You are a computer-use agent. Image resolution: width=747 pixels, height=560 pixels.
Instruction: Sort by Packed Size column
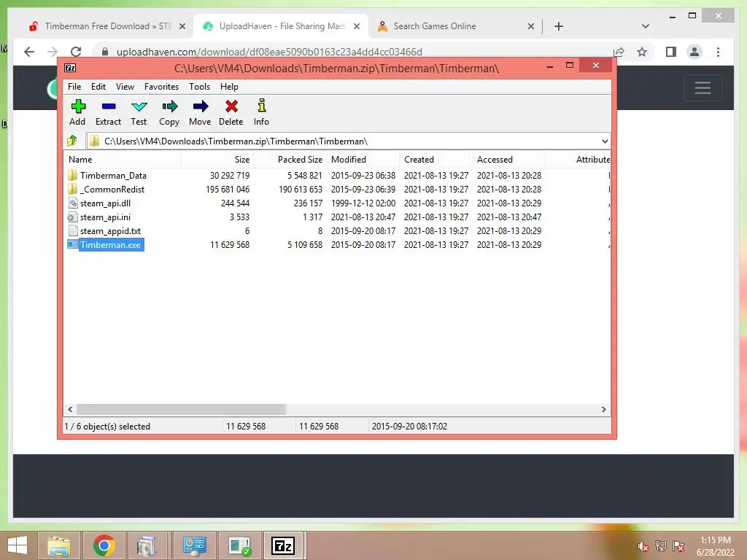coord(290,160)
